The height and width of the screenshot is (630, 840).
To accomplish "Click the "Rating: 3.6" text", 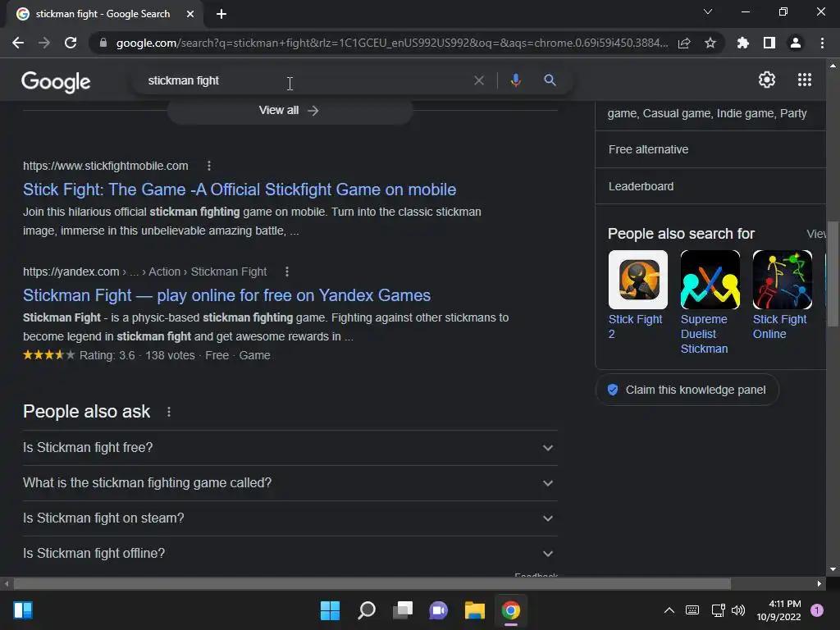I will [107, 356].
